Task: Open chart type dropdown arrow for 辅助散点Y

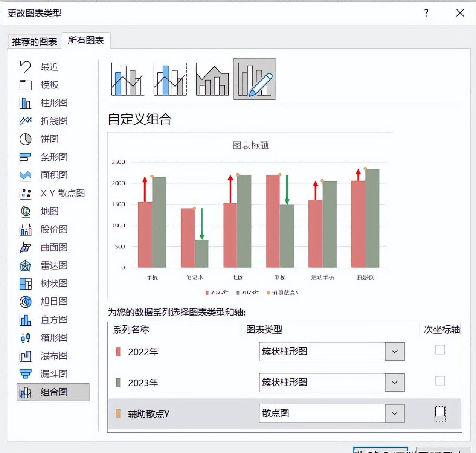Action: pos(395,413)
